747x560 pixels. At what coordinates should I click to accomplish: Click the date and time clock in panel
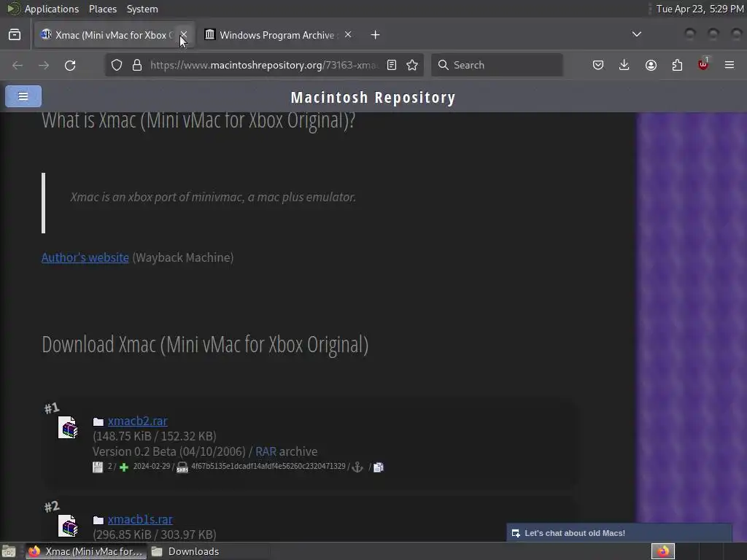700,9
